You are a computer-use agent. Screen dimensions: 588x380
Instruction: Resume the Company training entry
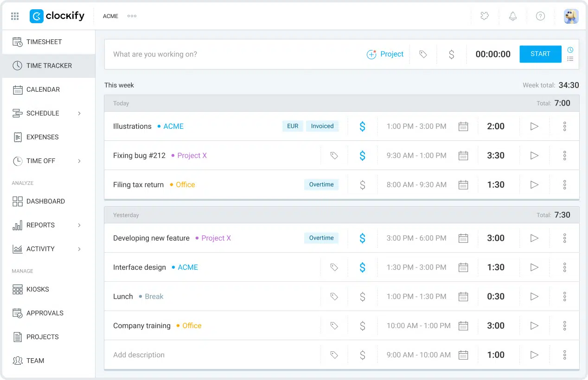pyautogui.click(x=534, y=326)
